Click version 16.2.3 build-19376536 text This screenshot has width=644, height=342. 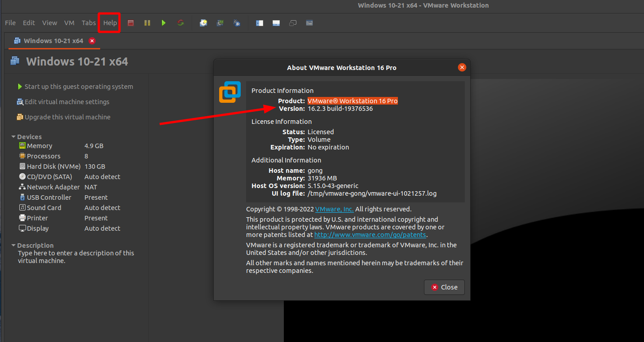(340, 109)
